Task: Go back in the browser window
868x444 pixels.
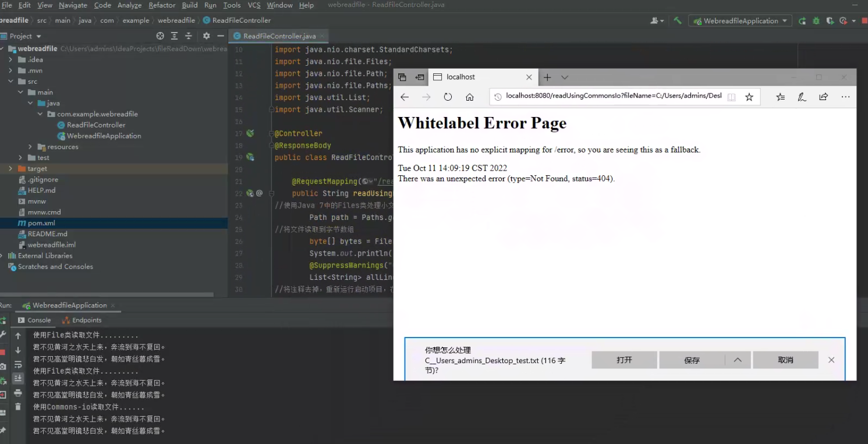Action: pos(405,97)
